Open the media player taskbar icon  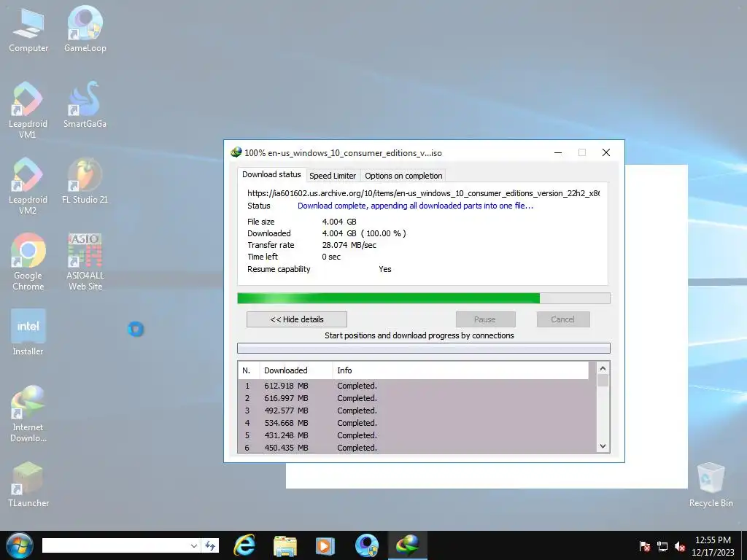click(326, 545)
